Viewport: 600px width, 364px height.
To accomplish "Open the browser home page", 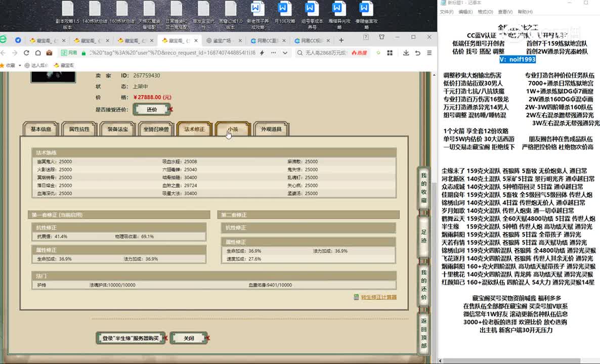I will coord(38,53).
